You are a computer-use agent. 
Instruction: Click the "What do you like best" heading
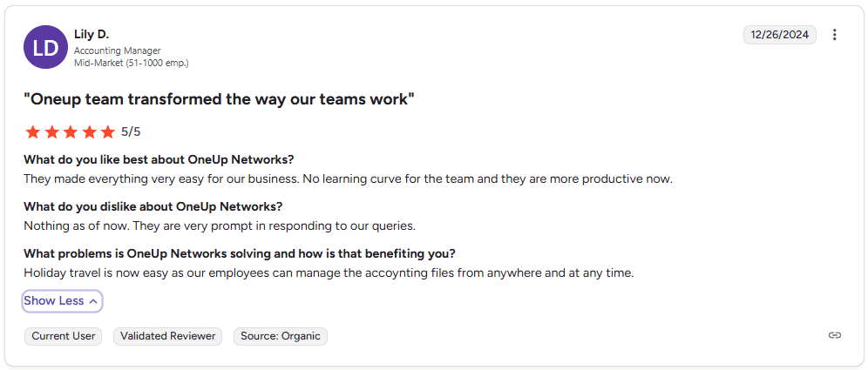[x=159, y=159]
